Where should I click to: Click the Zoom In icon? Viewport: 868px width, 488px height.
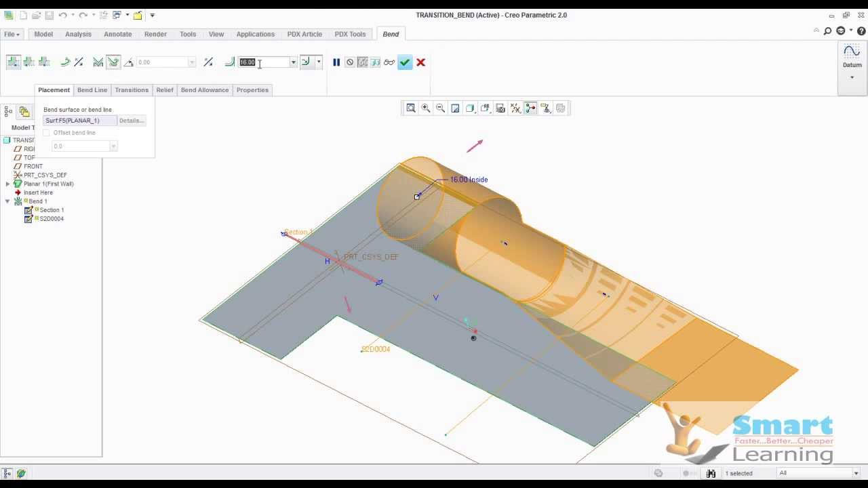point(426,108)
